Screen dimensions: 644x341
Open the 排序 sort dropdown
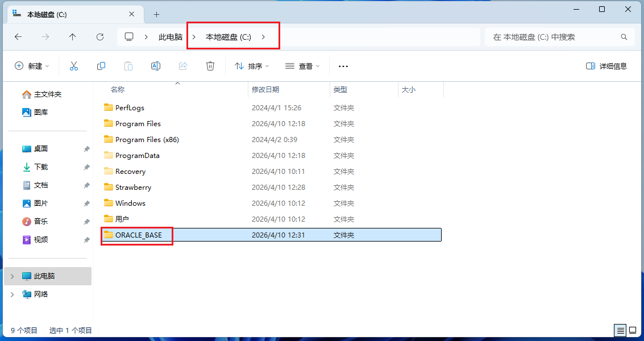coord(252,66)
